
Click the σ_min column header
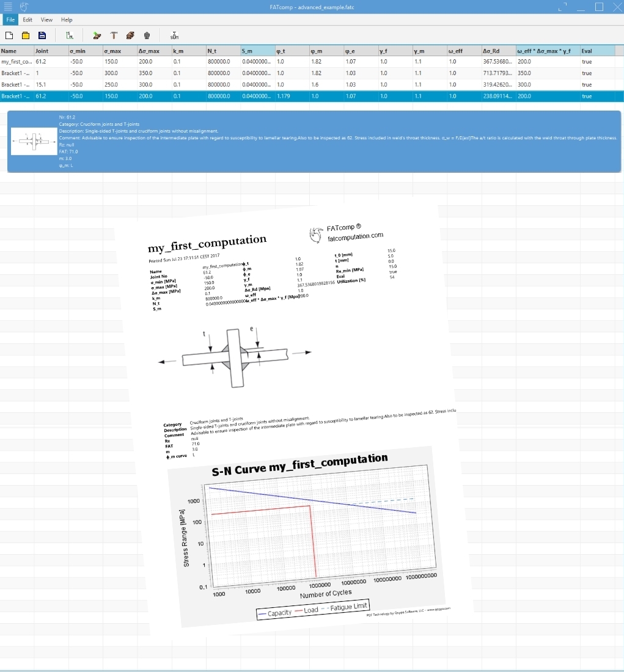(x=86, y=51)
